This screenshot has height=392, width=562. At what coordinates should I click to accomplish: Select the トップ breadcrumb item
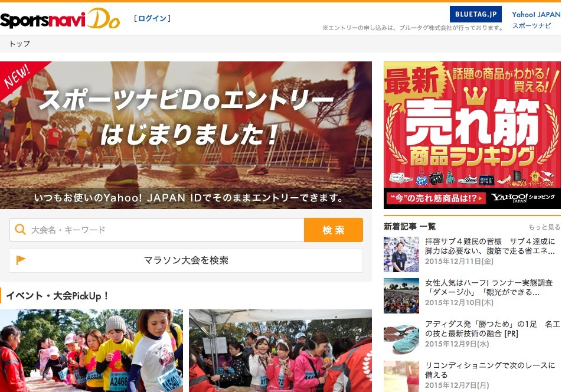19,44
